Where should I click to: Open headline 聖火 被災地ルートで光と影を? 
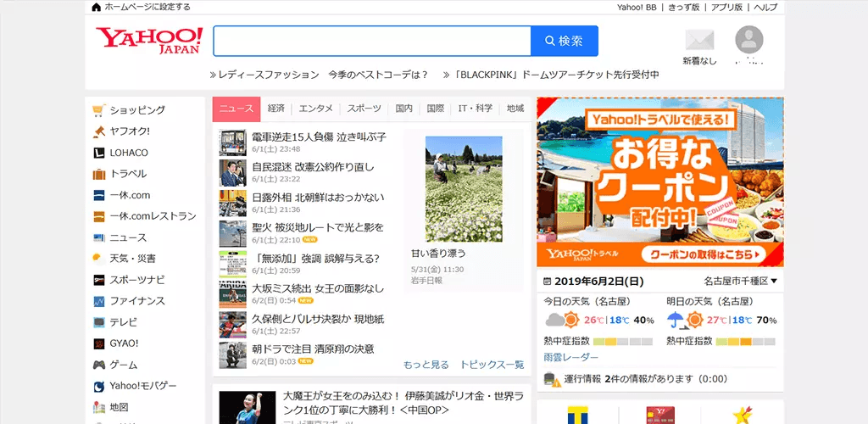click(x=318, y=228)
